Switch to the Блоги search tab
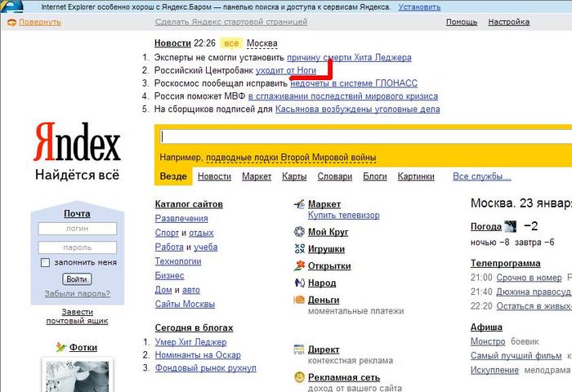The image size is (572, 392). tap(374, 176)
